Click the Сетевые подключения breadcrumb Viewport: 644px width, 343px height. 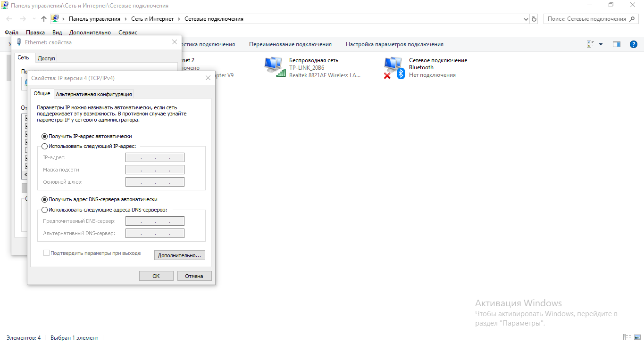tap(214, 19)
